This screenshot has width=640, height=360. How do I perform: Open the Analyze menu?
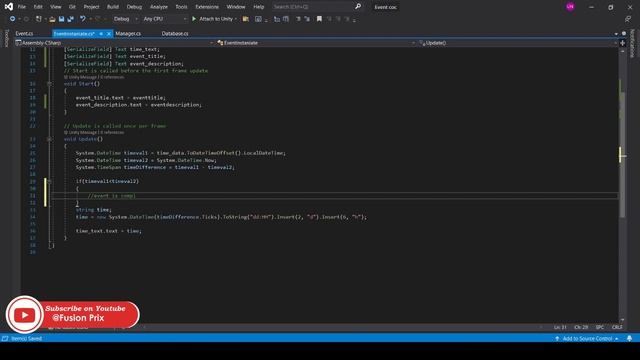159,7
